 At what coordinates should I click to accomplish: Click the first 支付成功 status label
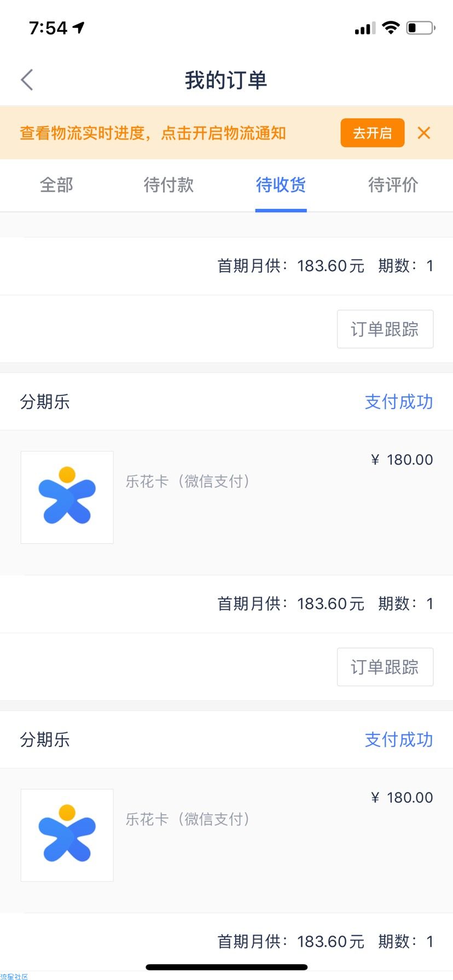coord(398,402)
